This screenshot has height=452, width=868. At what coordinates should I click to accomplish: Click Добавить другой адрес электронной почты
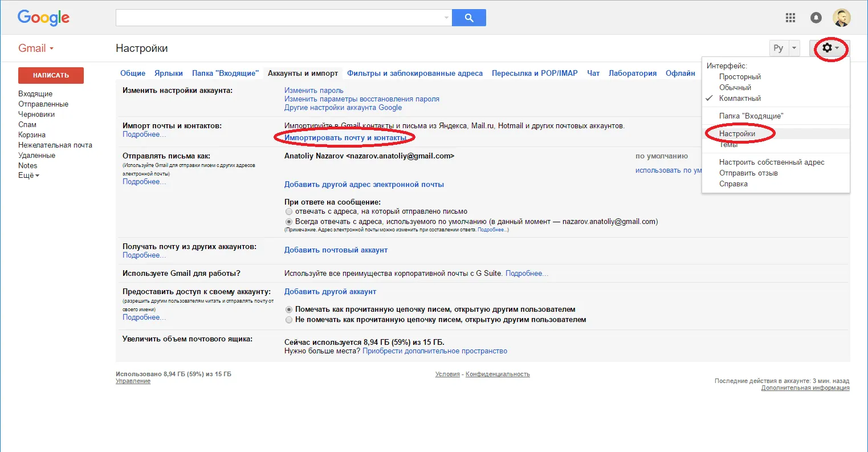tap(364, 184)
